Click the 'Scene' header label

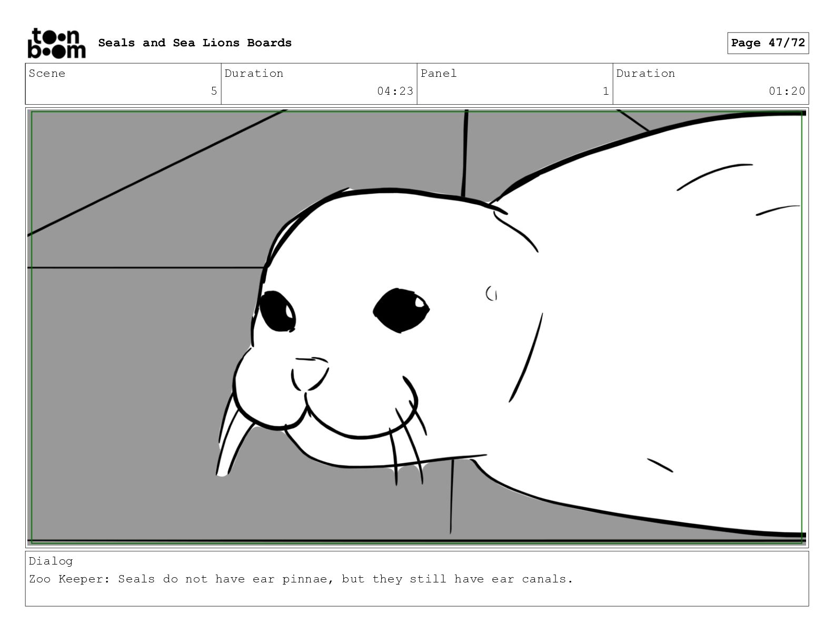pos(47,73)
